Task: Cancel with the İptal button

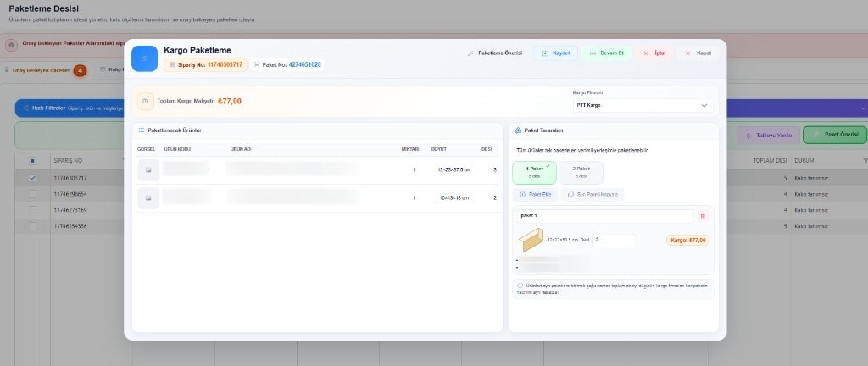Action: pos(654,53)
